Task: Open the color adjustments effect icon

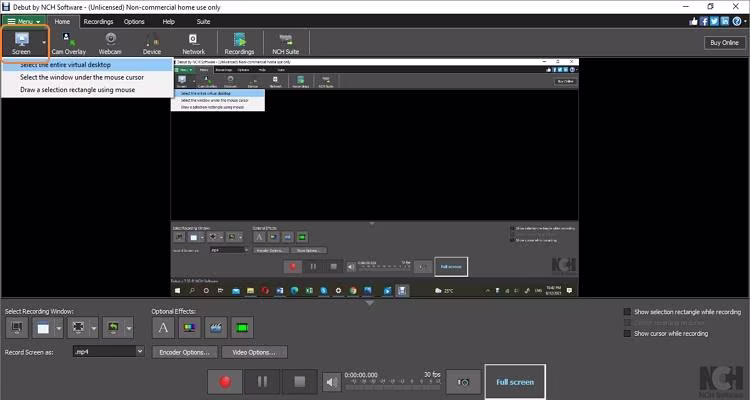Action: (190, 328)
